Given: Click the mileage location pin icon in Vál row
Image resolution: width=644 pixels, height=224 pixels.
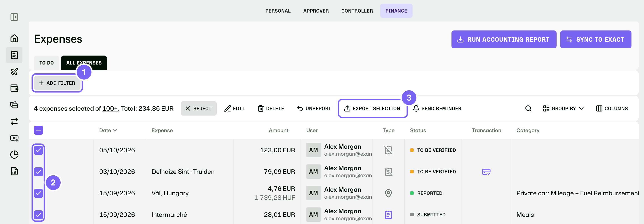Looking at the screenshot, I should pos(388,193).
